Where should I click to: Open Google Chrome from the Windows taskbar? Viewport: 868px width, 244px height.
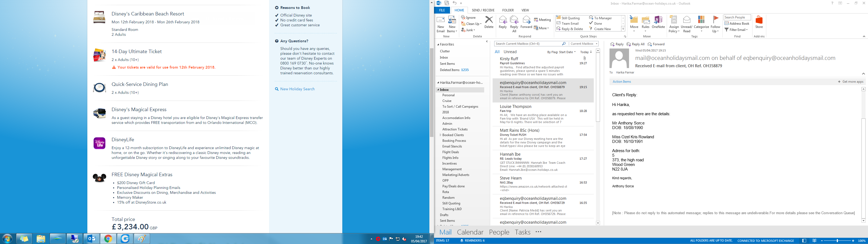point(108,239)
